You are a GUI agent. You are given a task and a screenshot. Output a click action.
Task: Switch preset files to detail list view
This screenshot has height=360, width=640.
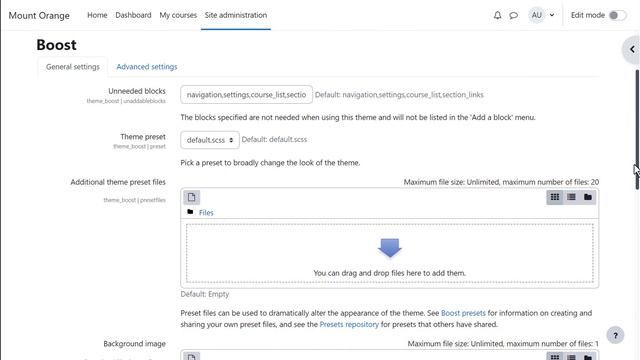click(x=571, y=198)
